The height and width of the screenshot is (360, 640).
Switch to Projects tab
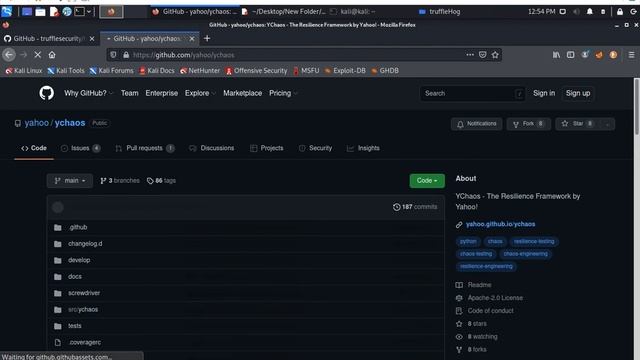point(267,148)
